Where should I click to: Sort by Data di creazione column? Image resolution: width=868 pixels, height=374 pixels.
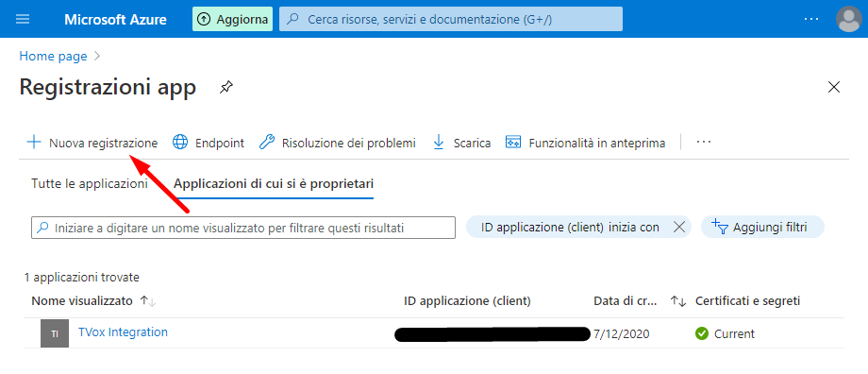(x=640, y=301)
